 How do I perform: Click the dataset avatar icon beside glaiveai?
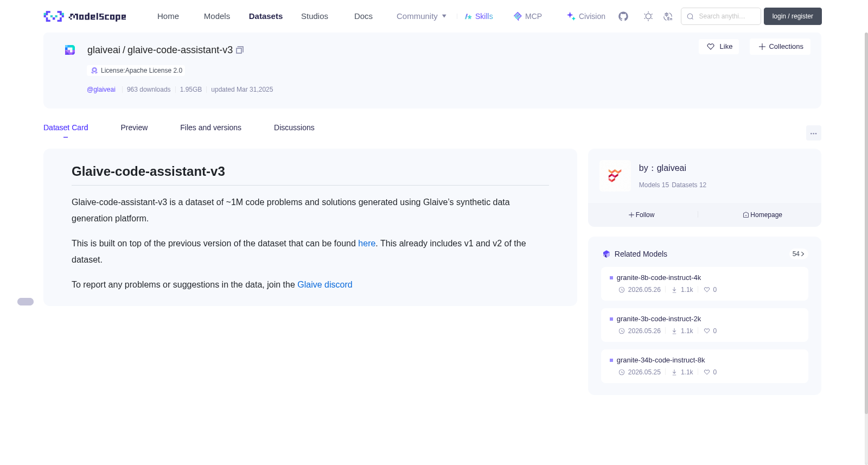(70, 50)
